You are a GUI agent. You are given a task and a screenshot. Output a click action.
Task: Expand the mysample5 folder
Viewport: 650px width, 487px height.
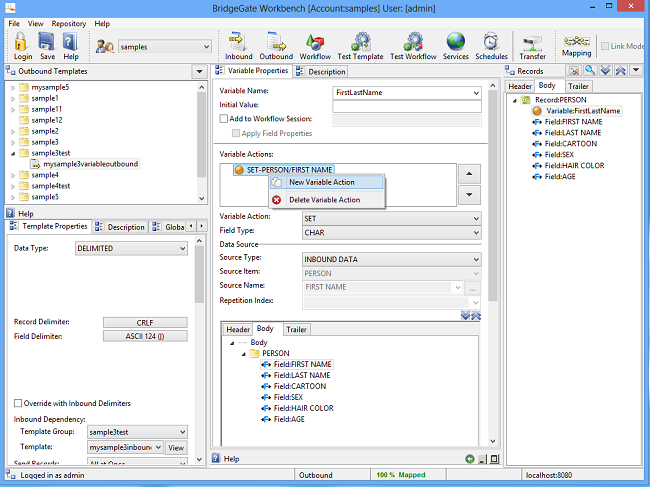tap(13, 88)
